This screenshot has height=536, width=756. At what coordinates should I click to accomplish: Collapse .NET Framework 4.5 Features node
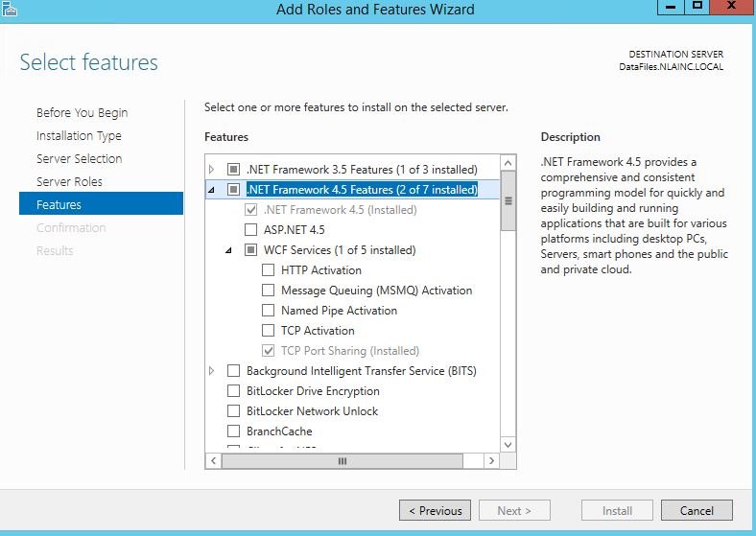(x=211, y=190)
